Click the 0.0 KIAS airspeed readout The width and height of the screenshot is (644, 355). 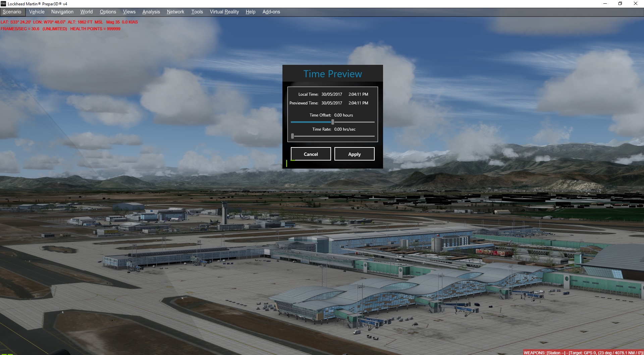[130, 22]
